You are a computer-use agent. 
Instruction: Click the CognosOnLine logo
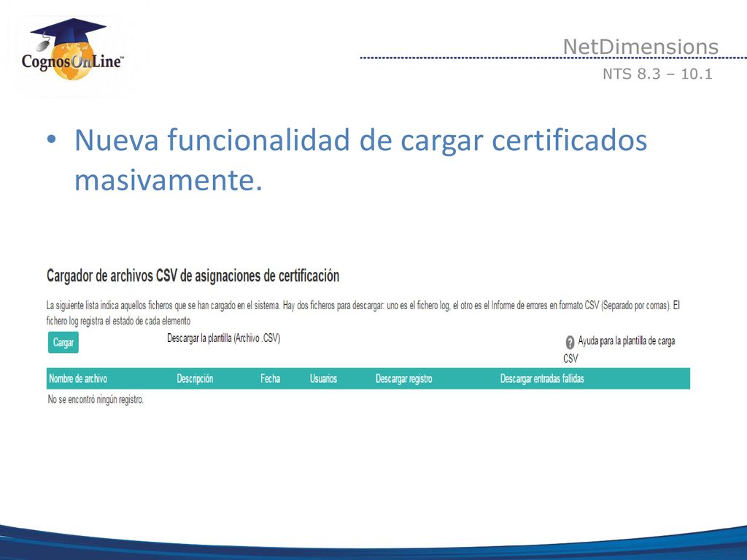[x=72, y=50]
